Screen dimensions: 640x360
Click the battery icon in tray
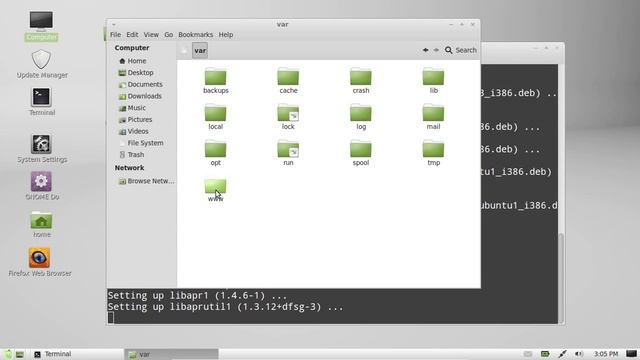[545, 354]
